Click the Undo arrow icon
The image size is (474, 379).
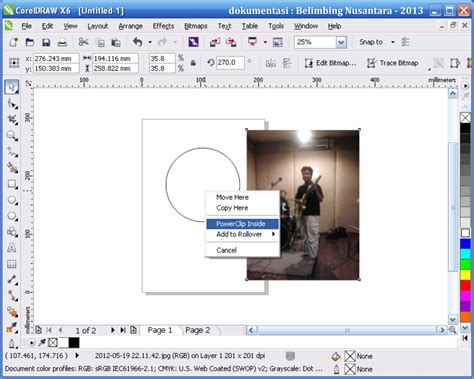coord(138,42)
